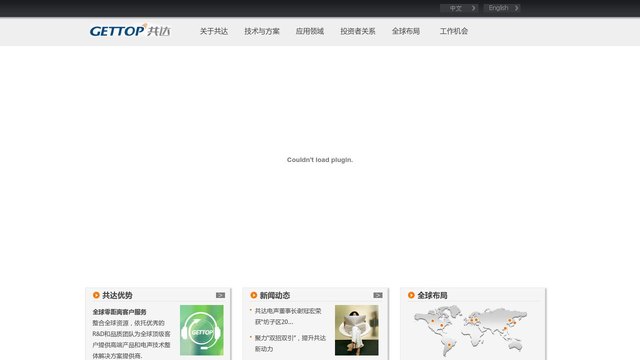Open more button in 共达优势 panel

click(220, 295)
